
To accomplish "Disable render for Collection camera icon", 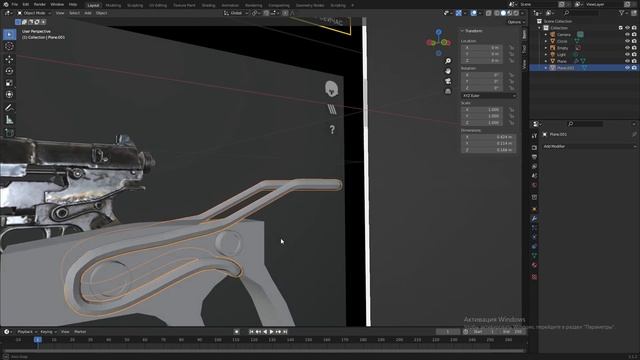I will point(634,28).
